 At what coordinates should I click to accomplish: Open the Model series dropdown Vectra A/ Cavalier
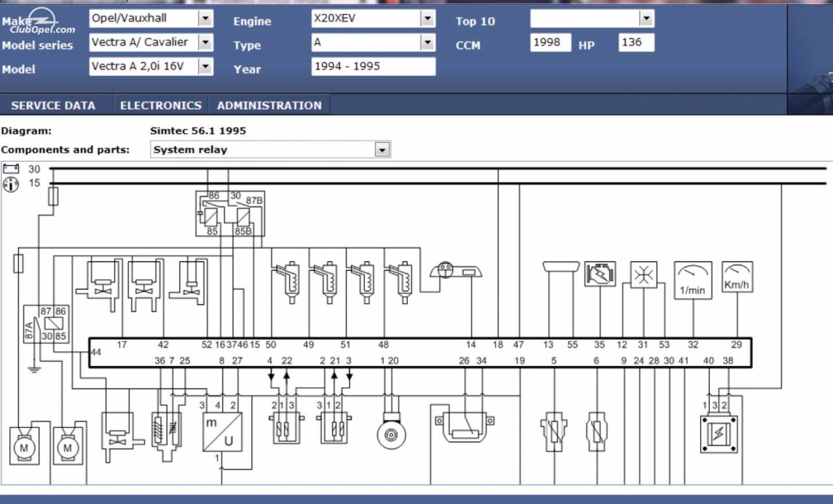coord(151,42)
